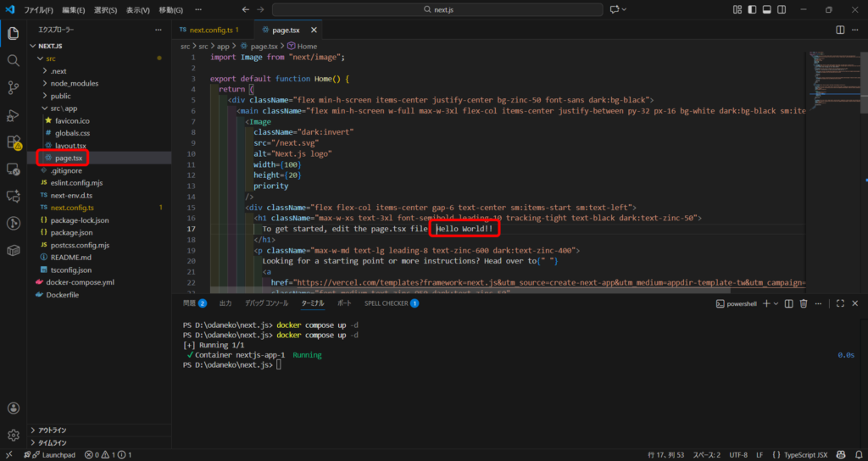Screen dimensions: 868x461
Task: Split the editor to the right
Action: pos(840,30)
